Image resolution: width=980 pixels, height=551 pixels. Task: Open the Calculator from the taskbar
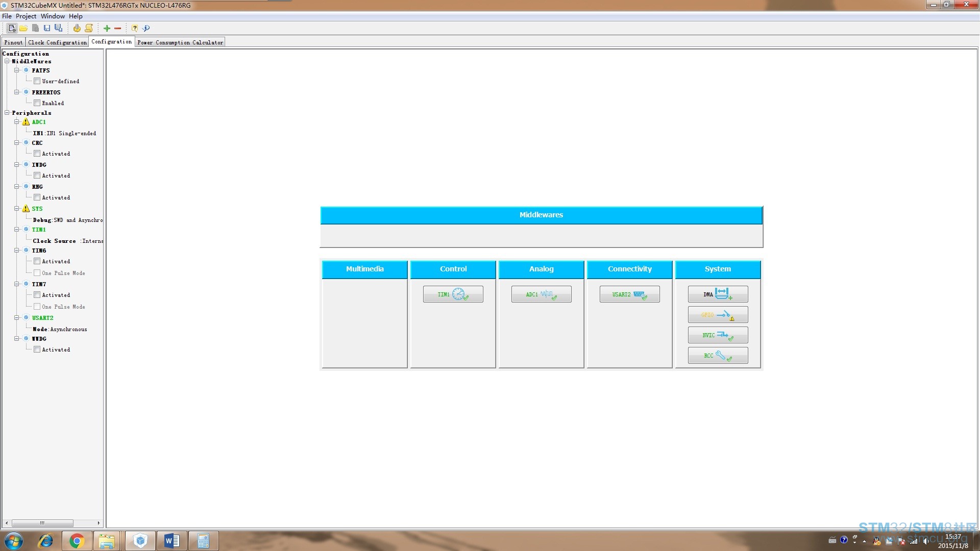[203, 541]
